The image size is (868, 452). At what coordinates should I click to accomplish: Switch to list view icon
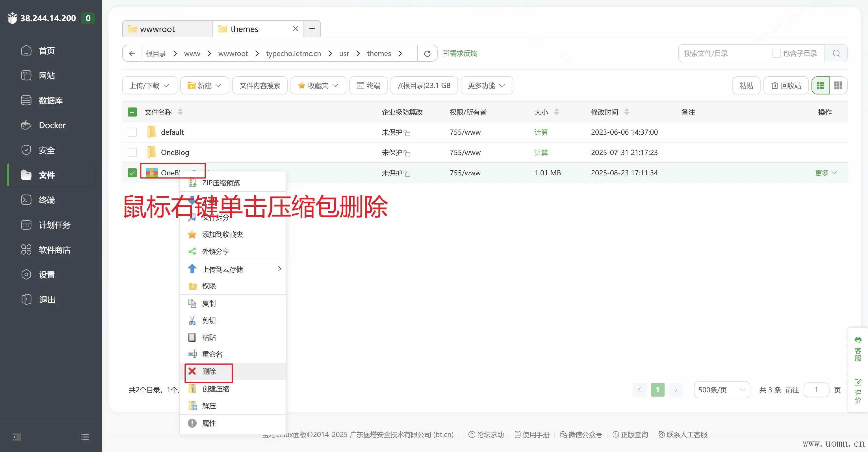pyautogui.click(x=821, y=85)
